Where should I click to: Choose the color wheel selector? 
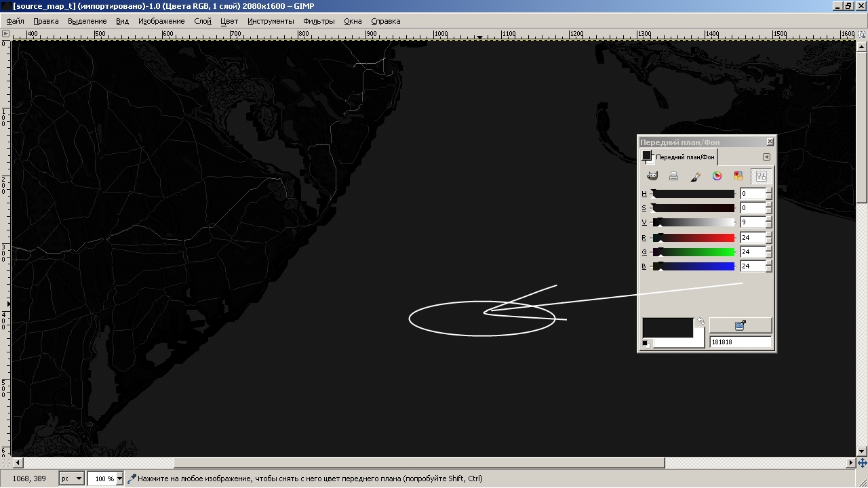pyautogui.click(x=717, y=176)
